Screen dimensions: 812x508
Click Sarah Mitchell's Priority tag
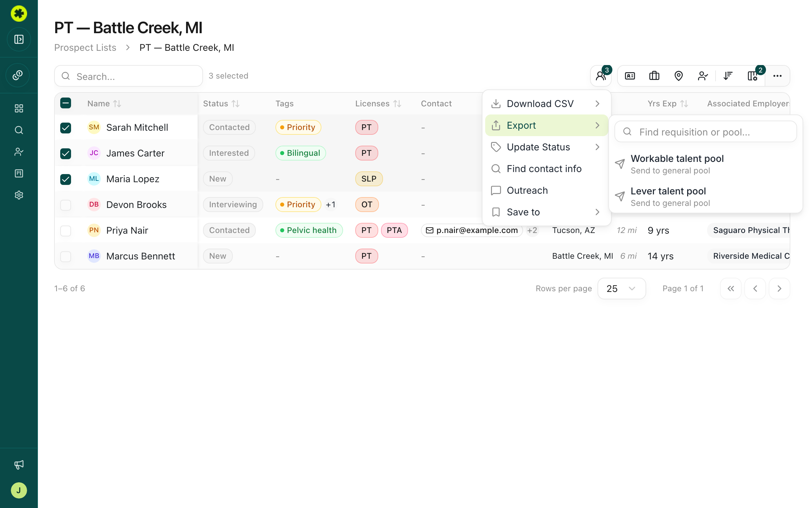[x=298, y=127]
